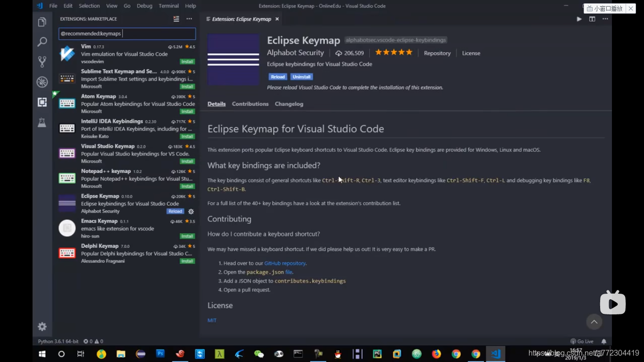
Task: Click the Alphabot Security publisher name
Action: [x=295, y=53]
